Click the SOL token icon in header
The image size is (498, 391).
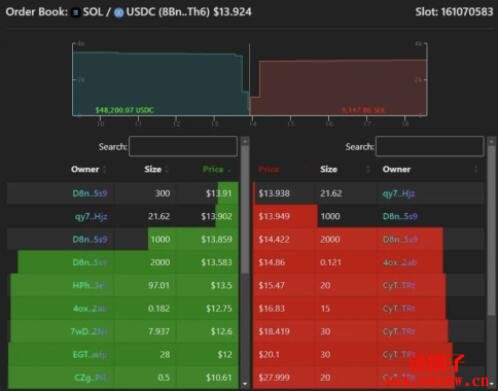click(76, 13)
